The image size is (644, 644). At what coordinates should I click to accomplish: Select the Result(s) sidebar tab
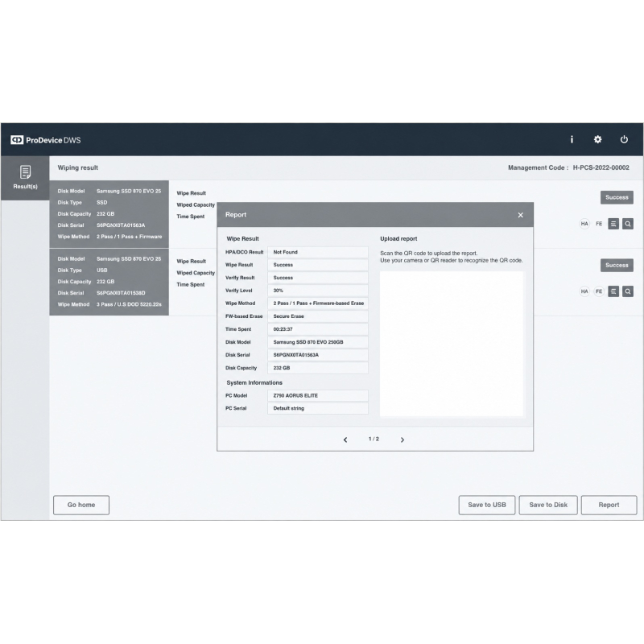(25, 177)
